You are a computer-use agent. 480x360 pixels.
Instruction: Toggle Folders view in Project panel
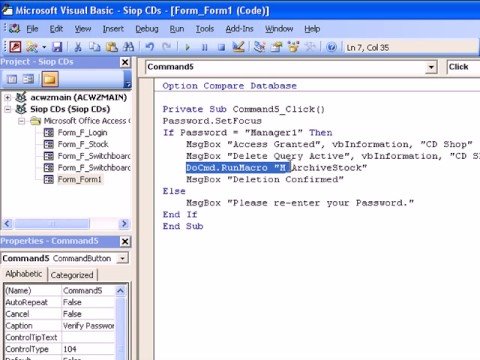(50, 79)
